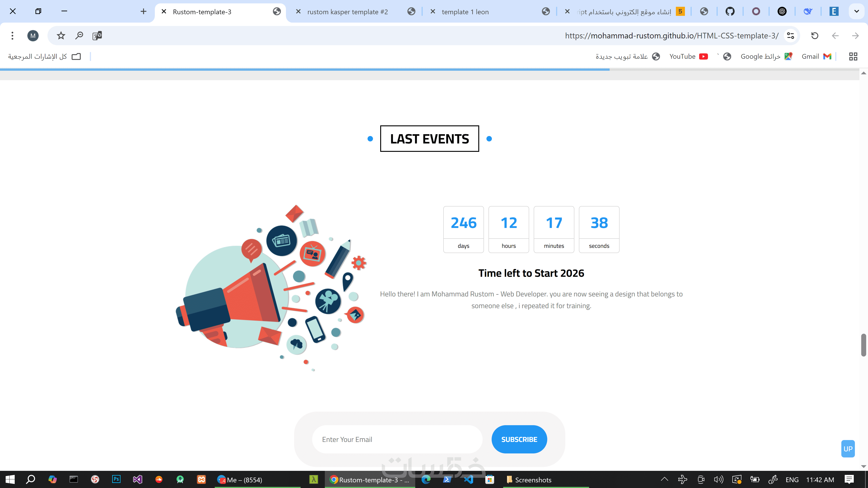Image resolution: width=868 pixels, height=488 pixels.
Task: Open Photoshop from the taskbar
Action: (x=116, y=479)
